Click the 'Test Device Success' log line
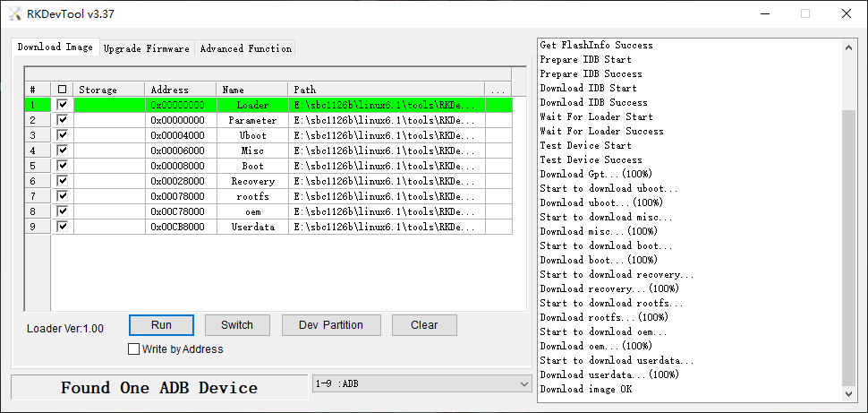 point(591,159)
